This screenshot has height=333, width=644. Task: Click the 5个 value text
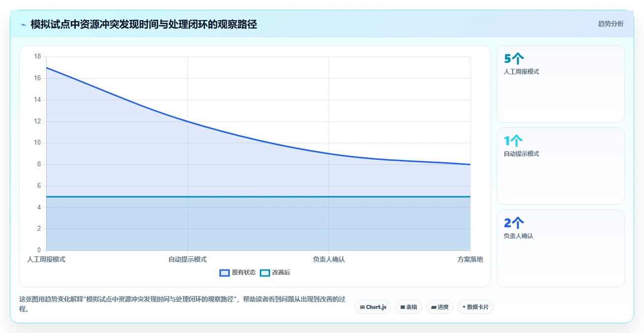[514, 59]
